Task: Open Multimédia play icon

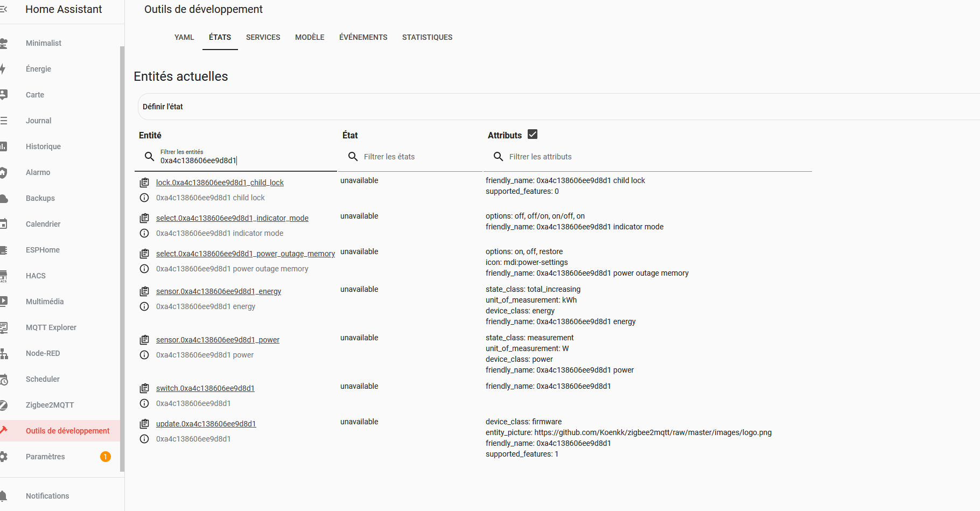Action: coord(3,302)
